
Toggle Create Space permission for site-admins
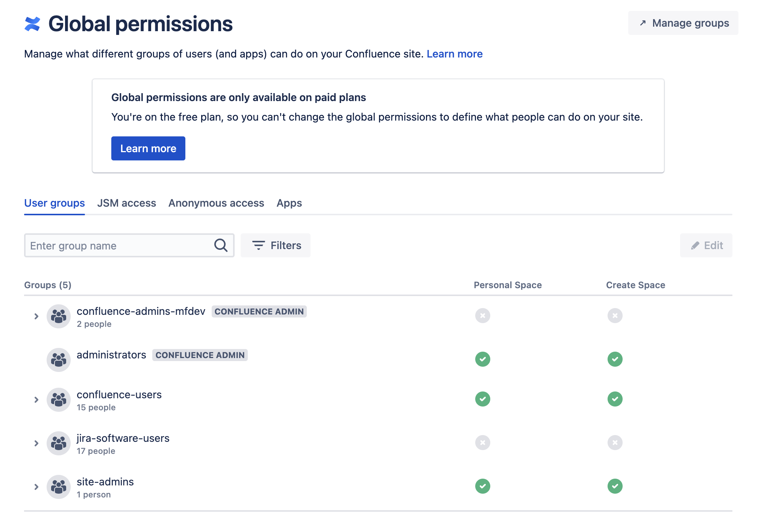point(615,486)
